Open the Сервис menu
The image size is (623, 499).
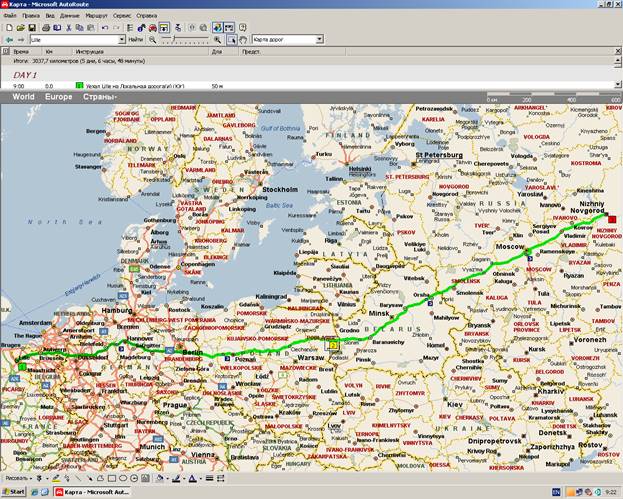(x=121, y=16)
